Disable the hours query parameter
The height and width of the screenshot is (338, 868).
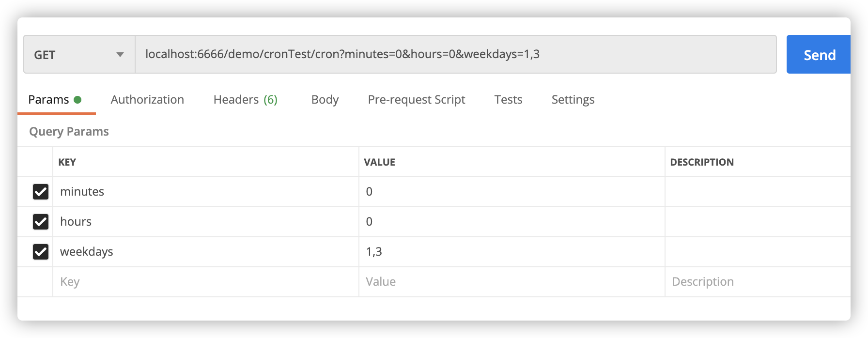(x=40, y=222)
